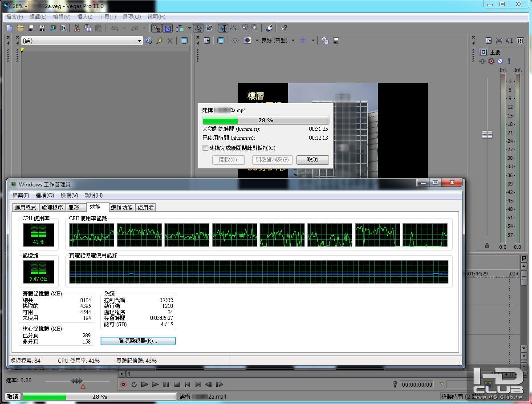The width and height of the screenshot is (532, 404).
Task: Toggle Preview on External Monitor icon
Action: click(220, 40)
